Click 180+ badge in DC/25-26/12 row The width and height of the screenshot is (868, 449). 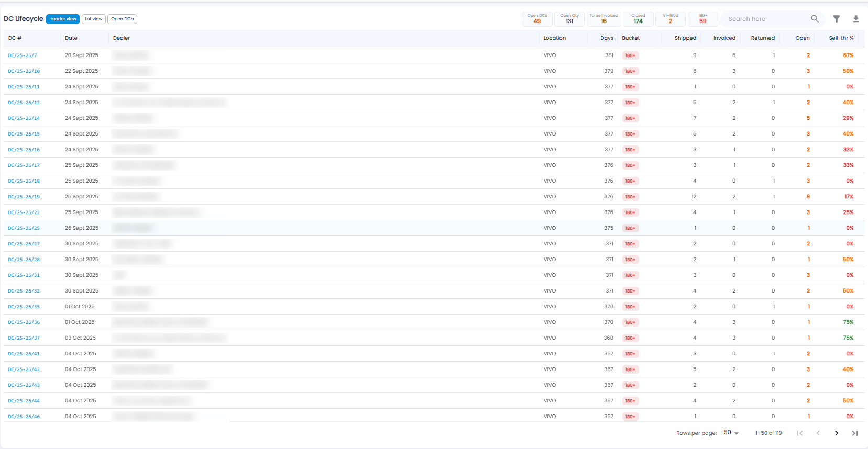[630, 103]
